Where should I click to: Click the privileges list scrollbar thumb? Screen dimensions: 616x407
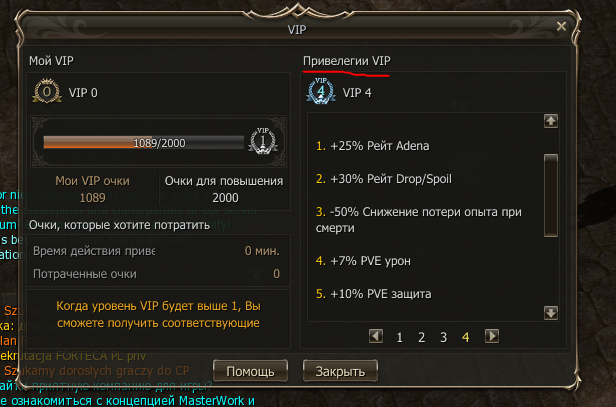551,195
